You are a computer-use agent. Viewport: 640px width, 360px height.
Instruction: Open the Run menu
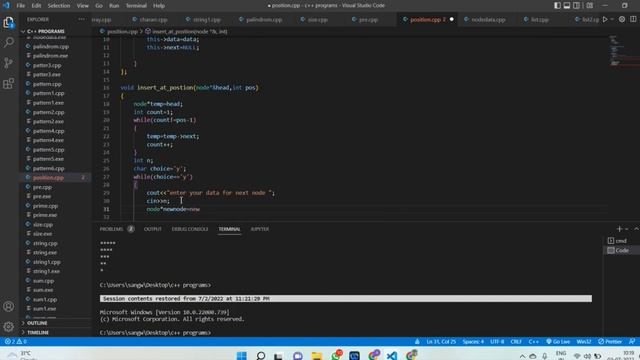114,6
